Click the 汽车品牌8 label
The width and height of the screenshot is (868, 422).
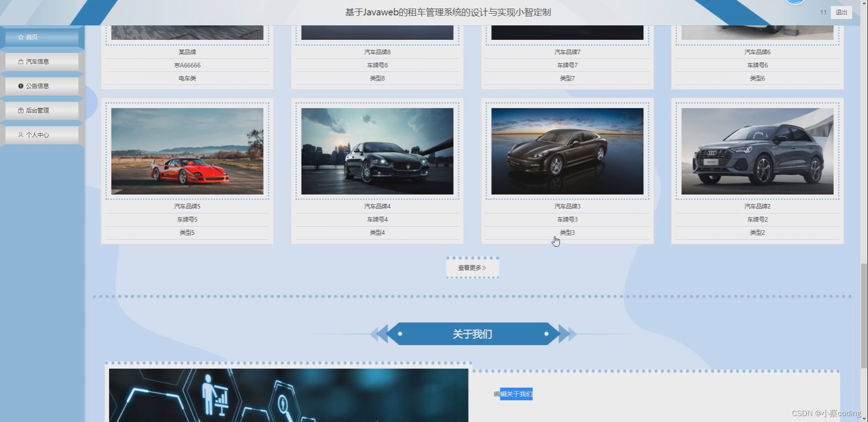[x=377, y=52]
